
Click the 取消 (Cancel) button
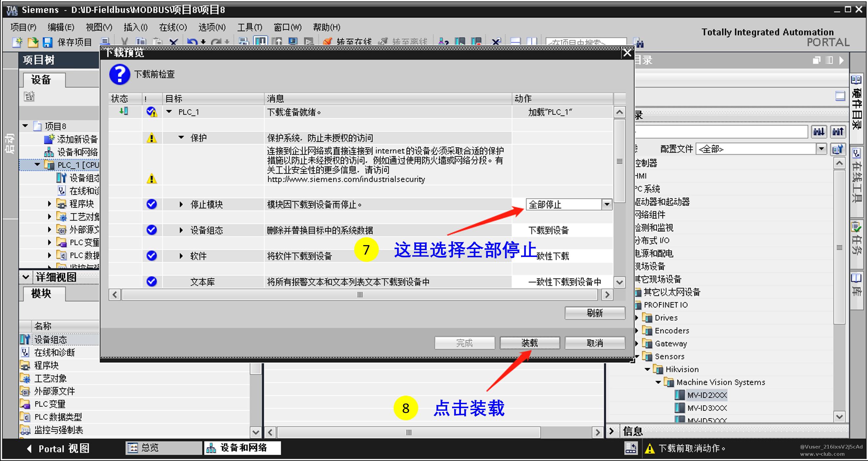click(595, 343)
